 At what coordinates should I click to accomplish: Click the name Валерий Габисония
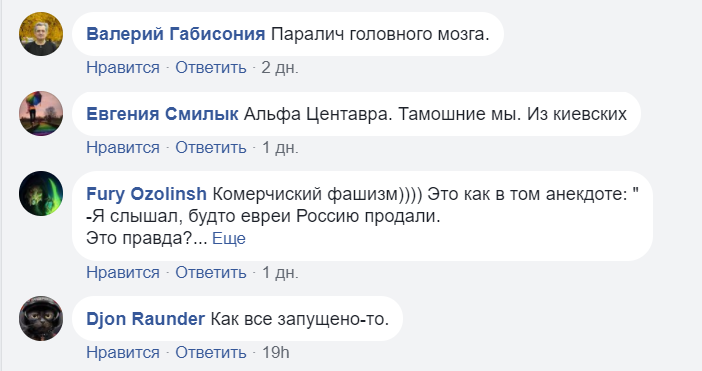(x=176, y=34)
